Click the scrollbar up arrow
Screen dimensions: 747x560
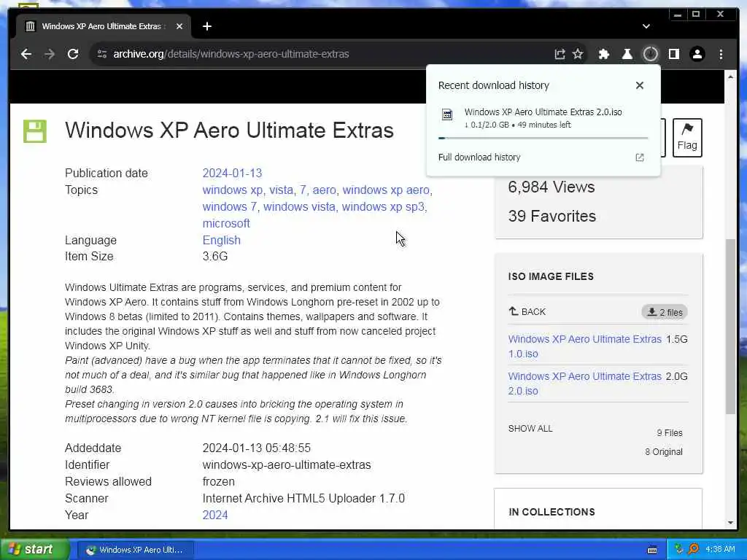tap(730, 76)
